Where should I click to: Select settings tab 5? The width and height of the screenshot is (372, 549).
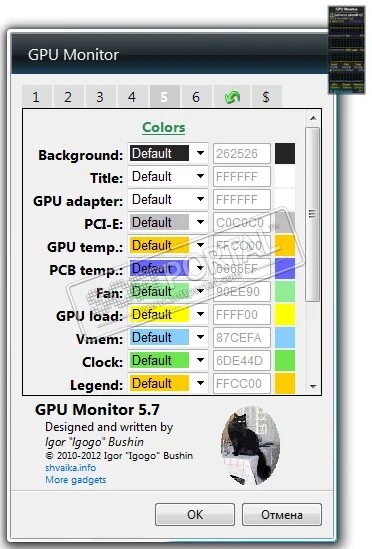pos(164,97)
